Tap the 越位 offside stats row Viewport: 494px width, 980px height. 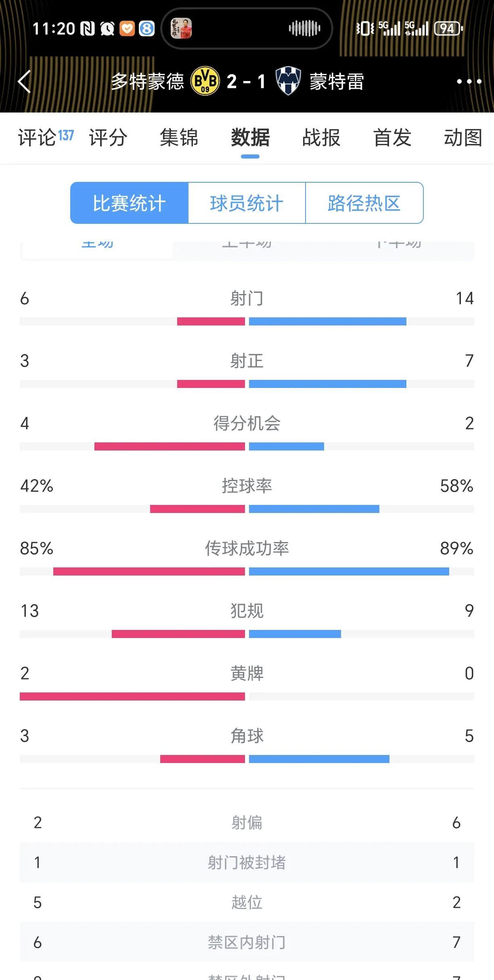pyautogui.click(x=247, y=902)
